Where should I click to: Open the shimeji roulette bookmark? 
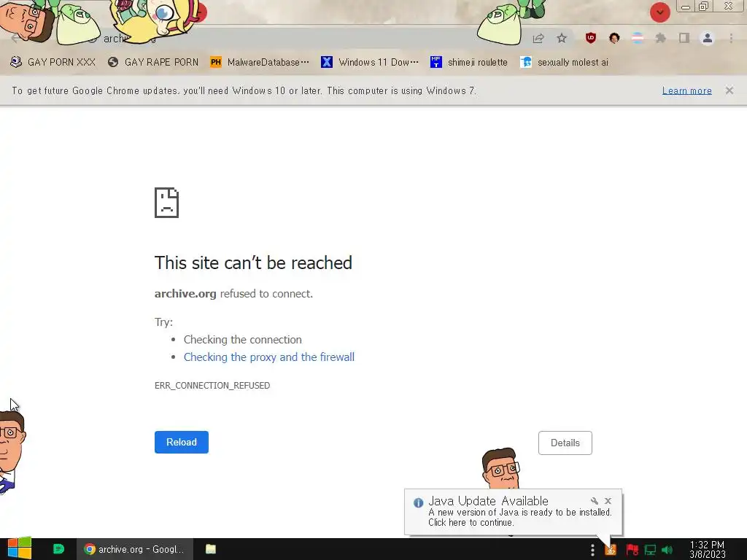click(469, 63)
